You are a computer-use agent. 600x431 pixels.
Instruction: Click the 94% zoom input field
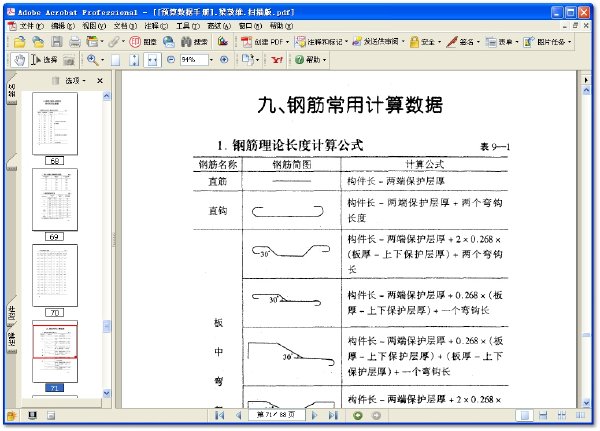coord(194,60)
